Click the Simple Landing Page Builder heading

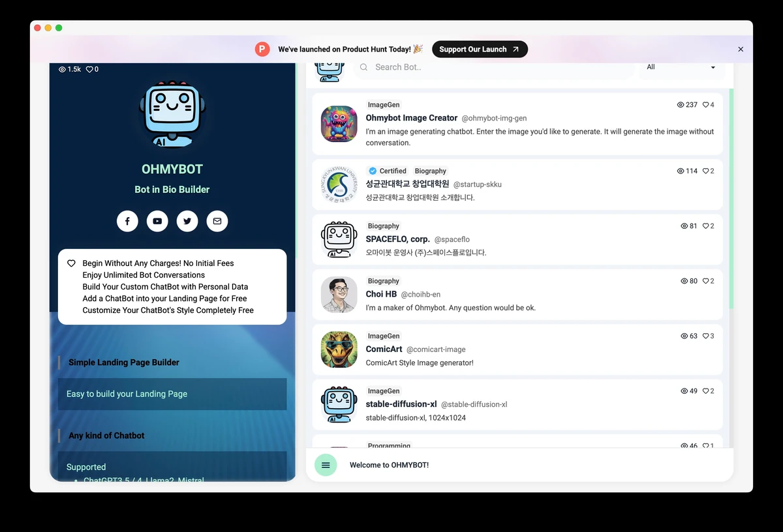[124, 362]
